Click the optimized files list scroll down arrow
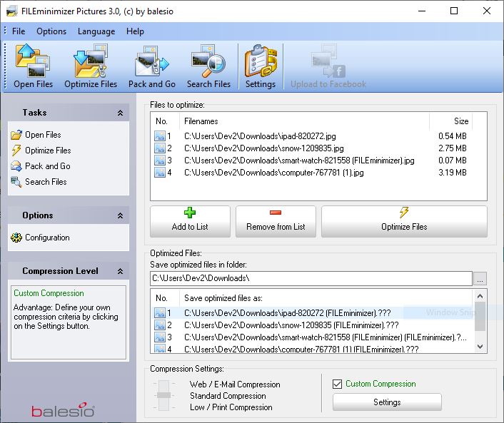 pyautogui.click(x=480, y=346)
